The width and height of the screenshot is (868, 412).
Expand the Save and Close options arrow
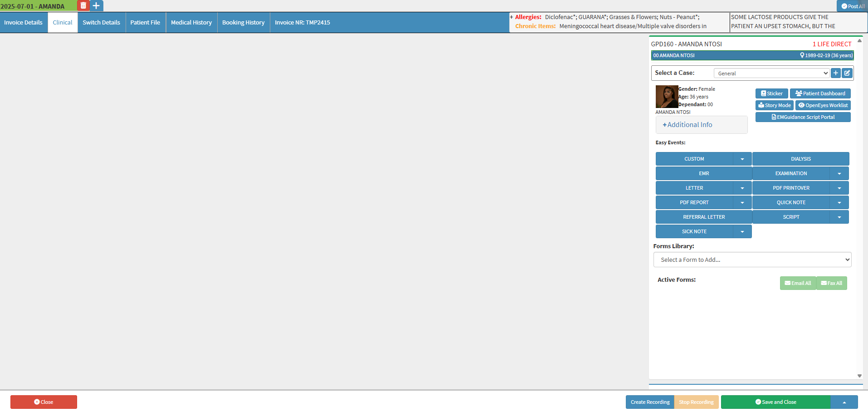(844, 402)
